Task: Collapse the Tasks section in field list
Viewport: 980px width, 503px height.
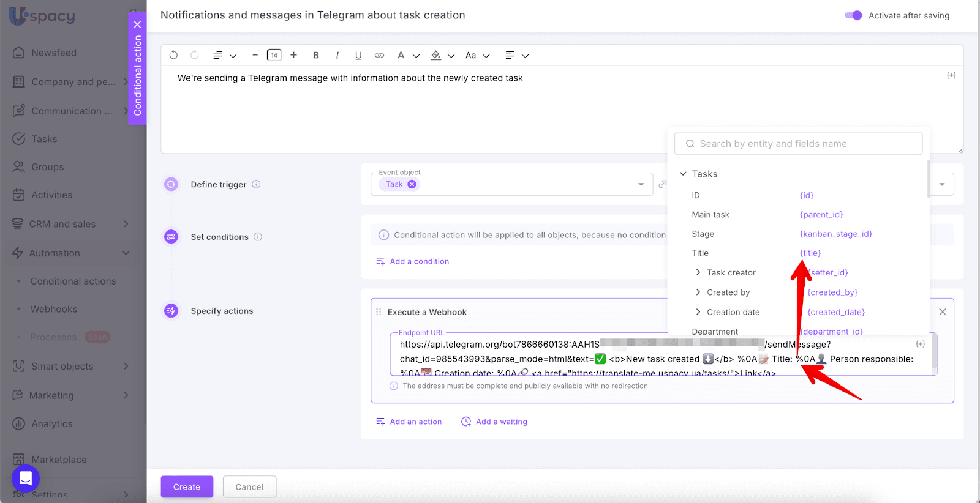Action: [x=683, y=174]
